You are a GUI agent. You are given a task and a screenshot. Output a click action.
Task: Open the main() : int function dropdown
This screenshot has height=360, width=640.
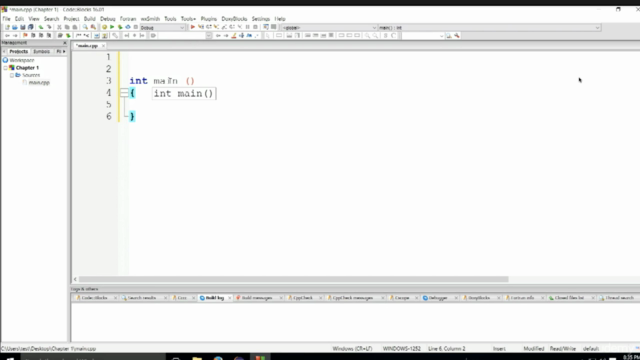pyautogui.click(x=489, y=27)
